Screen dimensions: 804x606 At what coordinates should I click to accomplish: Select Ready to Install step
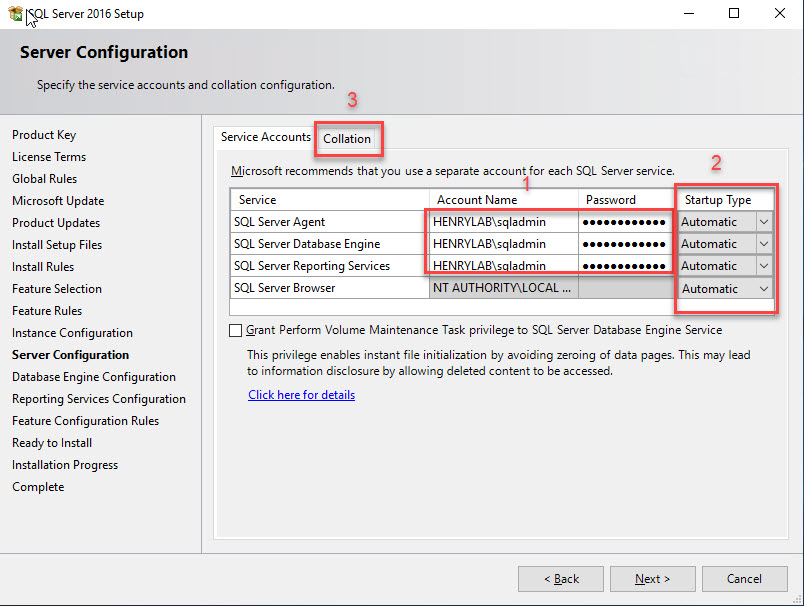pos(51,442)
